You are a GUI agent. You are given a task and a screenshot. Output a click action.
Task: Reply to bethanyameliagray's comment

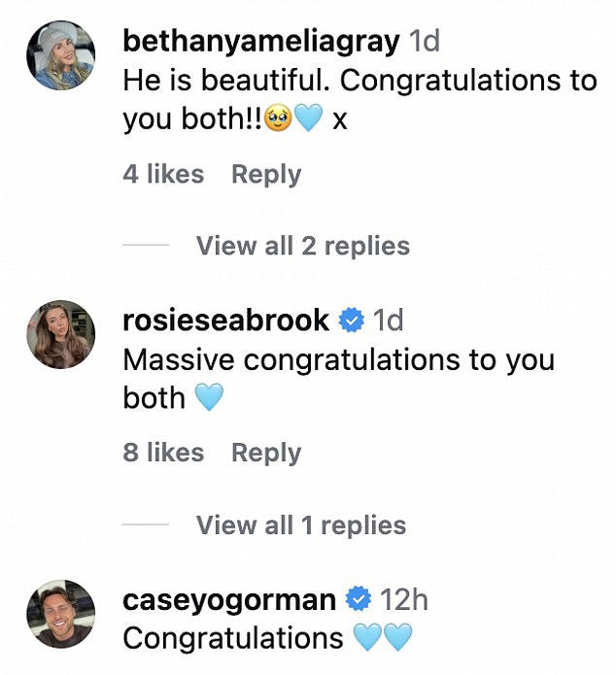[266, 175]
